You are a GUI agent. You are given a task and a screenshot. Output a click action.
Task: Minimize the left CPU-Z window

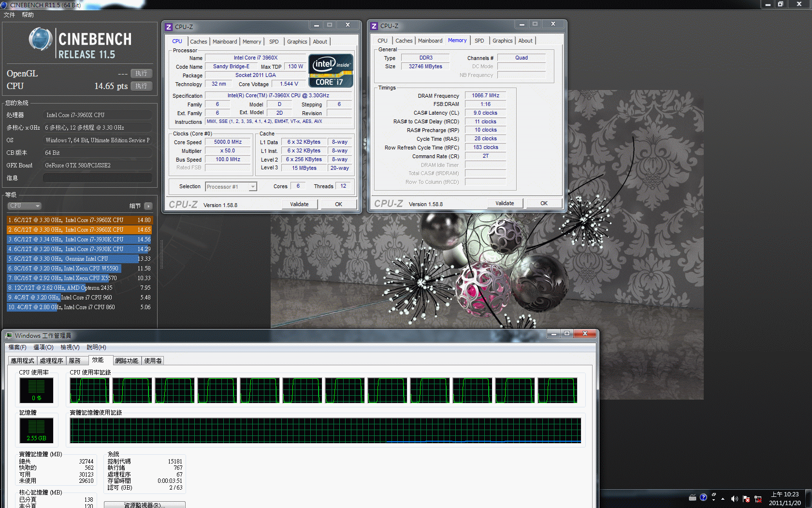[317, 25]
